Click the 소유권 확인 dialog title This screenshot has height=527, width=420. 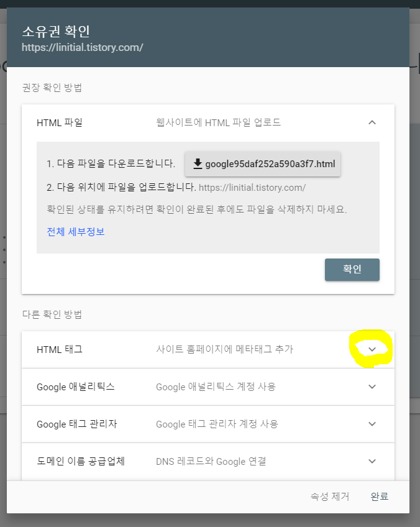click(56, 31)
